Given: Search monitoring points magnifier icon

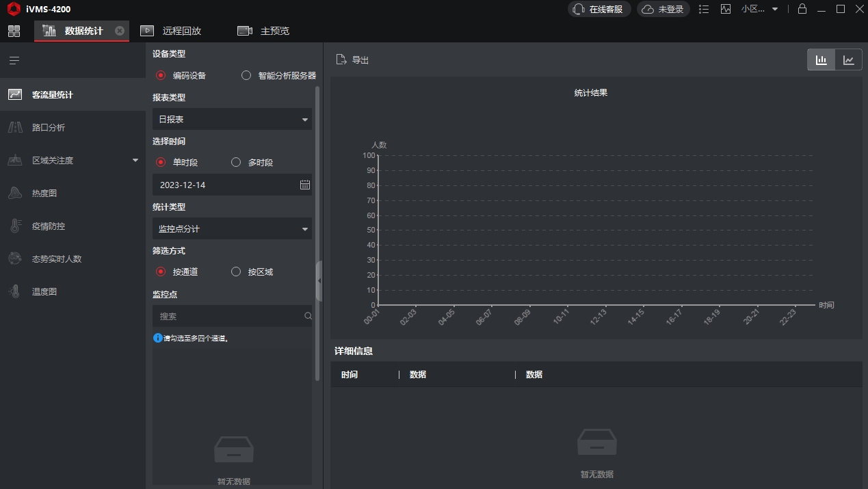Looking at the screenshot, I should pos(308,316).
